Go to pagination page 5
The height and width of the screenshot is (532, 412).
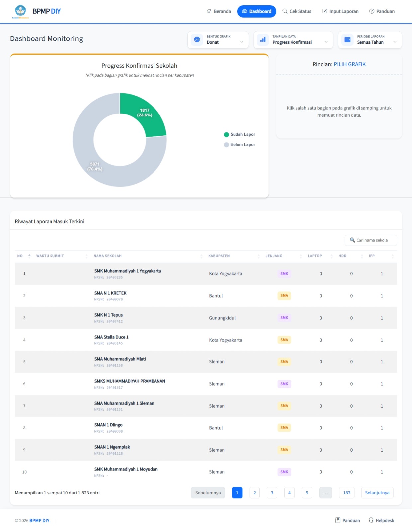(x=307, y=493)
